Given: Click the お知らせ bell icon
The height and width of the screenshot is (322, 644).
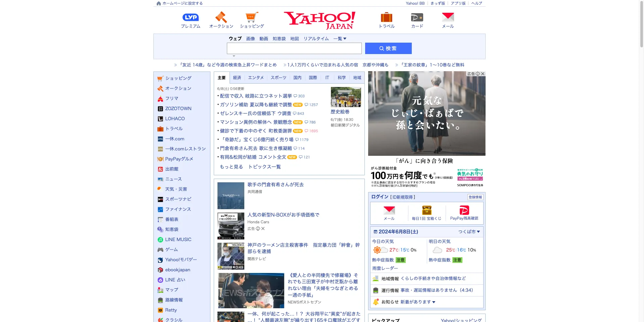Looking at the screenshot, I should 376,302.
